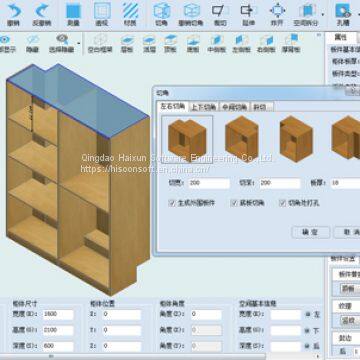Click the cabinet height field showing 2100

(58, 330)
